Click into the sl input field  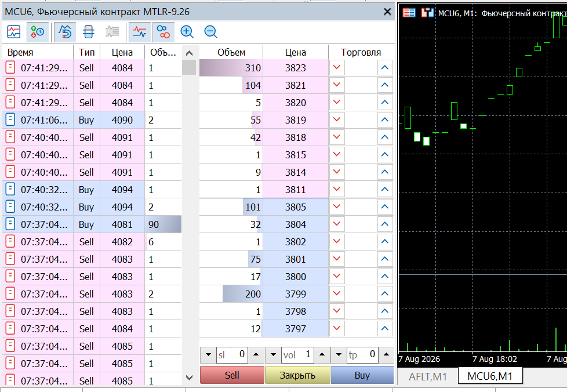(232, 355)
